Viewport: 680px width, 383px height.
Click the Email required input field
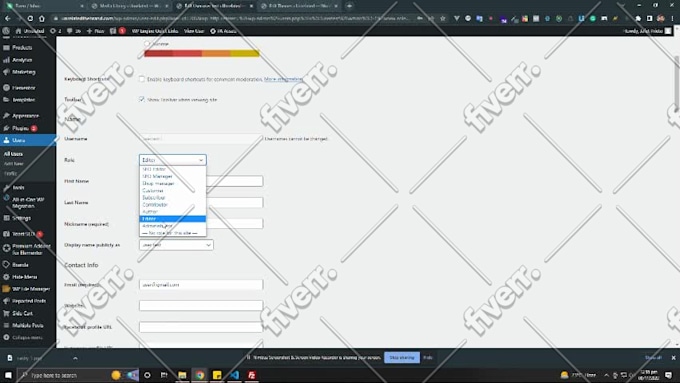tap(201, 285)
